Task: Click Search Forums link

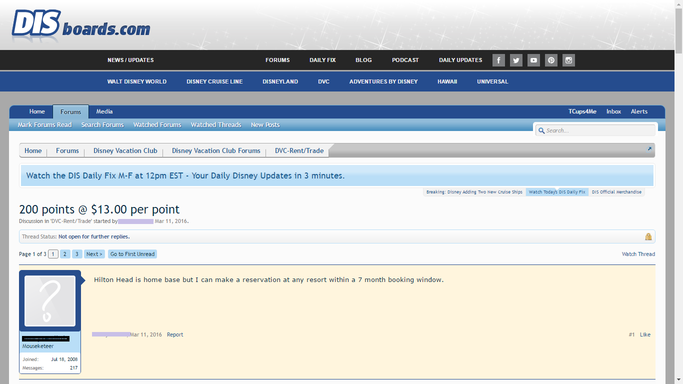Action: (102, 125)
